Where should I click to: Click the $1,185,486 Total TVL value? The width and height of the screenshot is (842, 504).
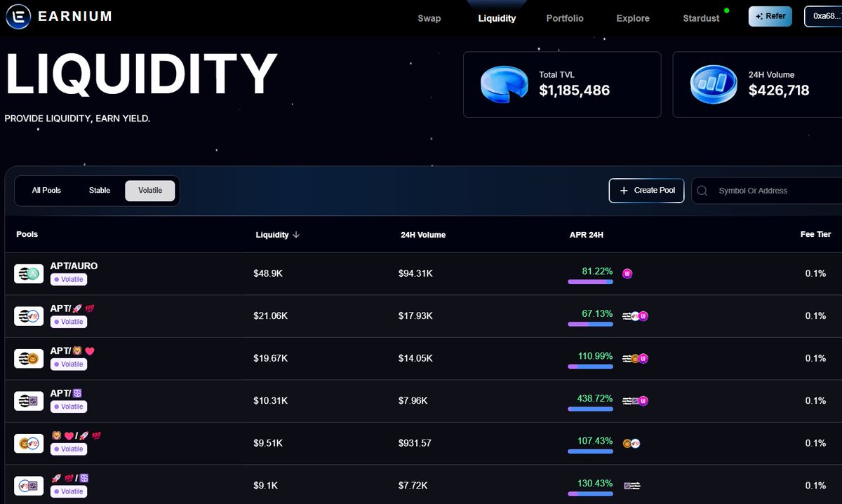click(574, 90)
